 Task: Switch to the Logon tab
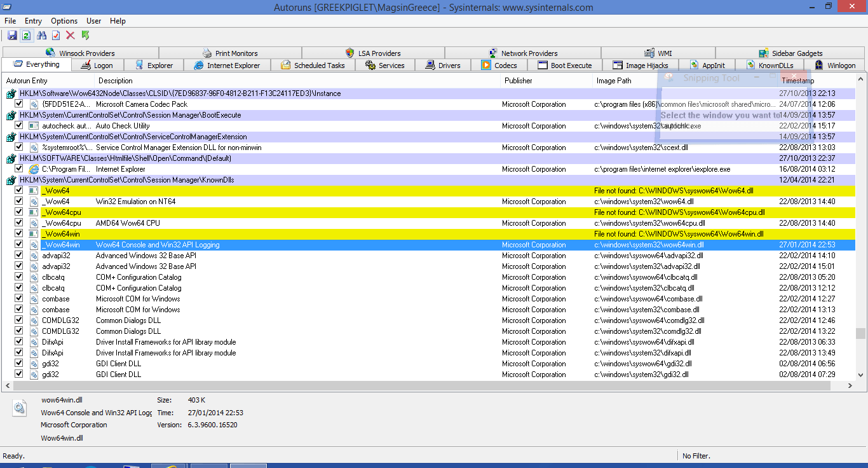(97, 65)
